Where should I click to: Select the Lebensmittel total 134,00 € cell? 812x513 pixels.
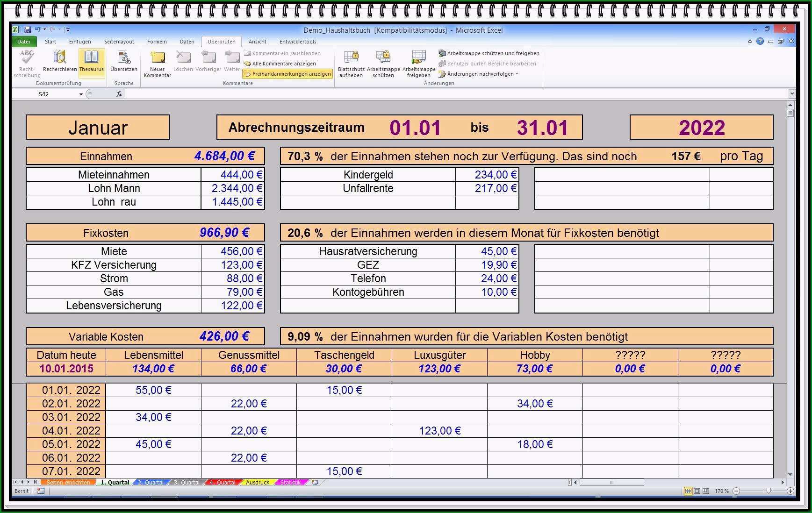(x=153, y=369)
